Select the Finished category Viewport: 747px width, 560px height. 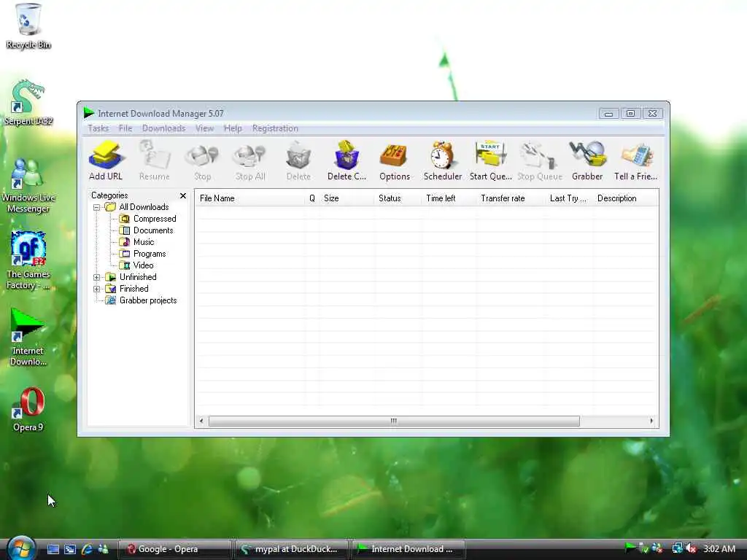(x=133, y=289)
